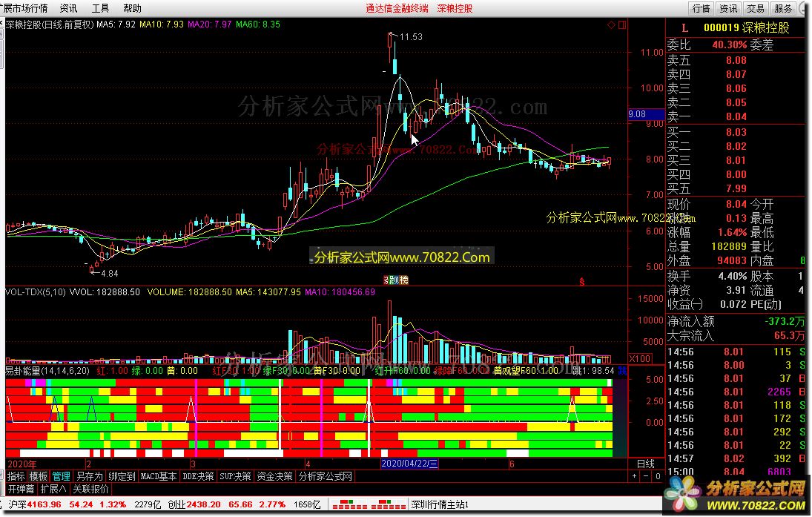Click the 总量 182889 value
This screenshot has width=812, height=517.
click(x=728, y=246)
